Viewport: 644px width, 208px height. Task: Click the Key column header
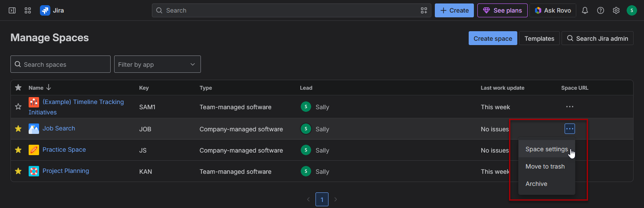tap(144, 88)
